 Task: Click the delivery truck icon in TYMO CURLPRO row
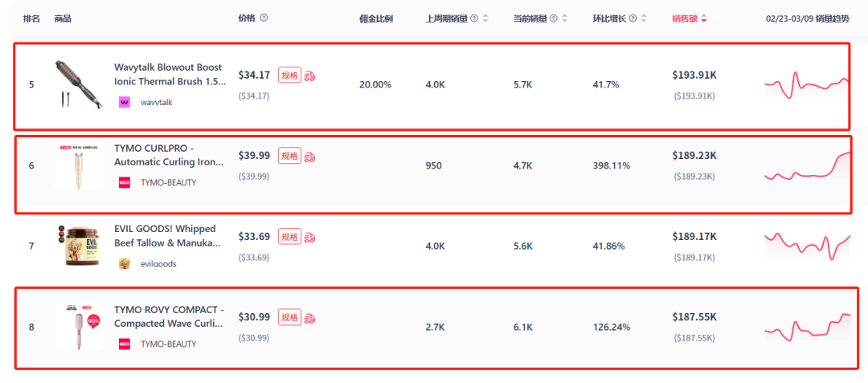(x=310, y=157)
